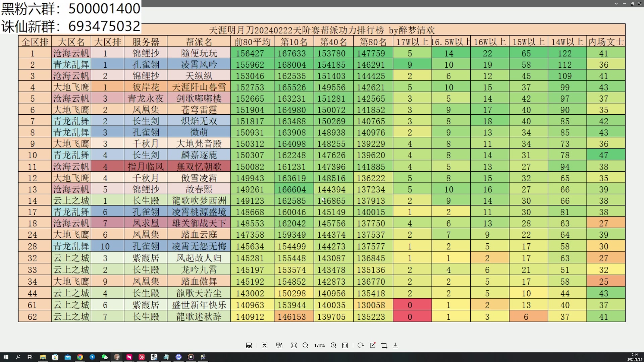Expand the chevron dropdown in title bar
Viewport: 644px width, 362px height.
616,4
